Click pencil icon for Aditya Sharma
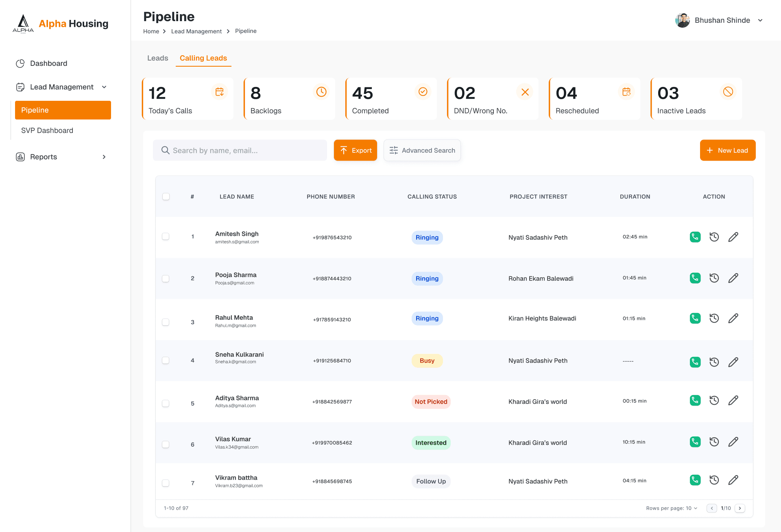The width and height of the screenshot is (781, 532). point(733,400)
